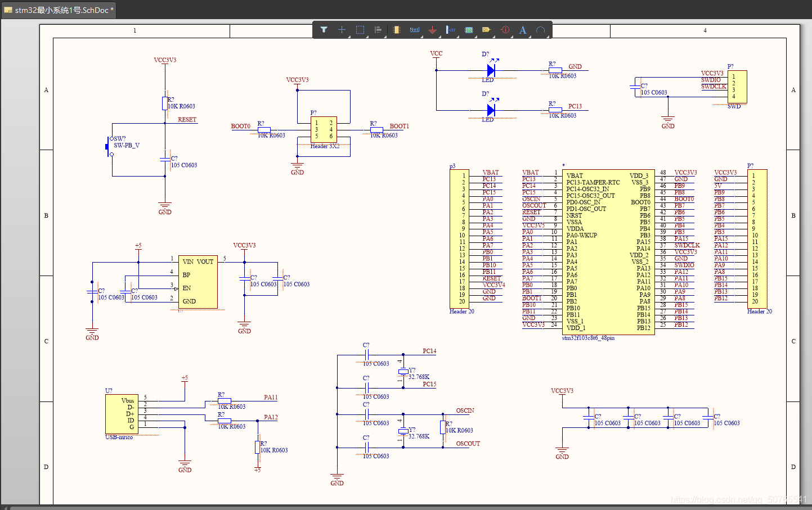
Task: Pick the Net Label placement tool
Action: pyautogui.click(x=415, y=30)
